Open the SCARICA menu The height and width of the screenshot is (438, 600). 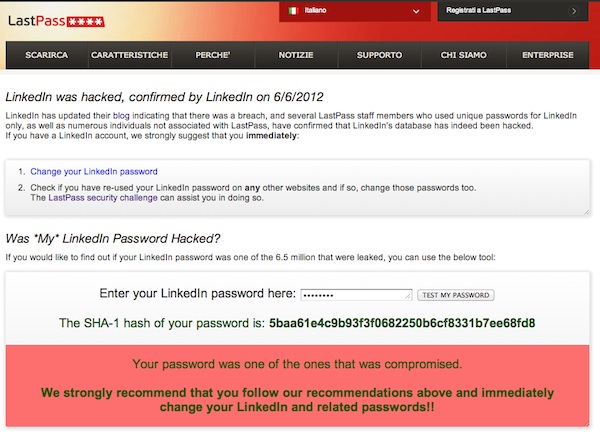coord(47,55)
